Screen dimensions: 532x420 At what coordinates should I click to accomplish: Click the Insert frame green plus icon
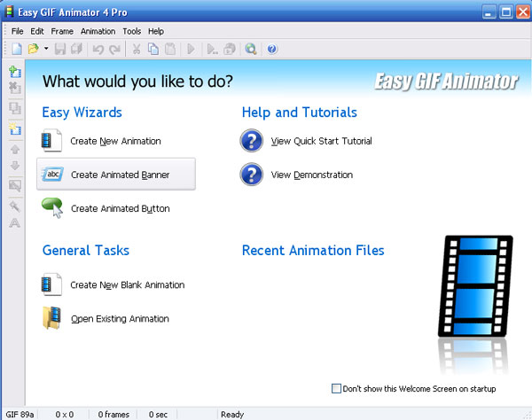[x=15, y=72]
